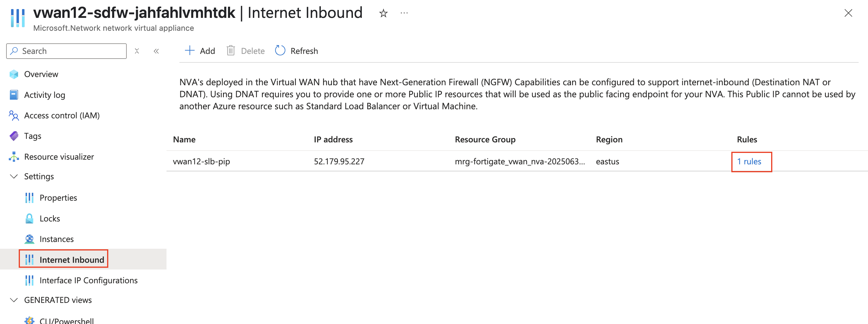The width and height of the screenshot is (868, 324).
Task: Select the Locks settings icon
Action: (x=30, y=218)
